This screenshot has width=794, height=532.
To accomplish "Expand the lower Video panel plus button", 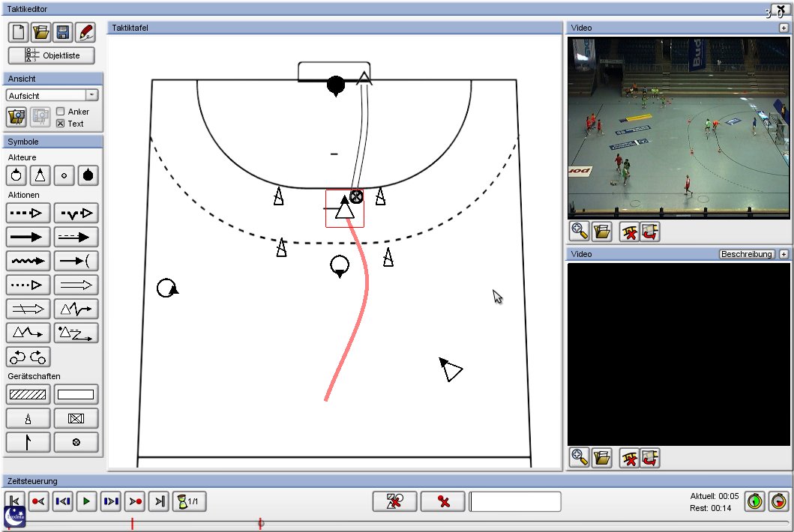I will click(784, 254).
